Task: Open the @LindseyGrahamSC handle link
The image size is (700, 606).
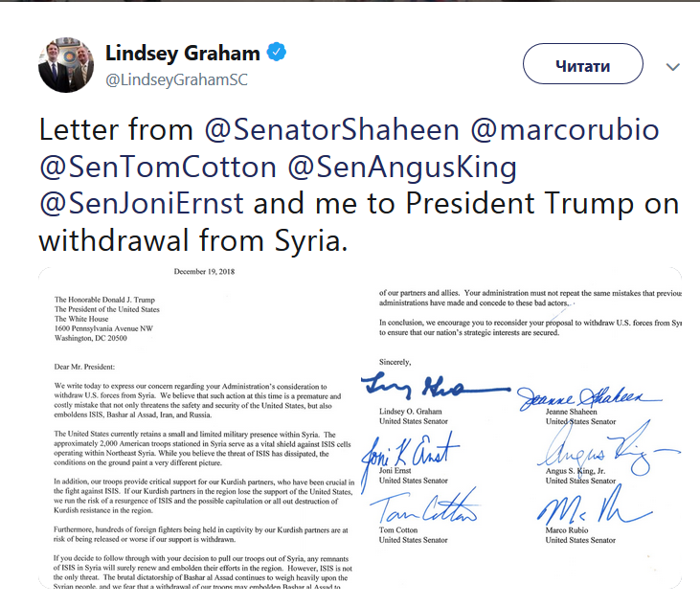Action: (176, 80)
